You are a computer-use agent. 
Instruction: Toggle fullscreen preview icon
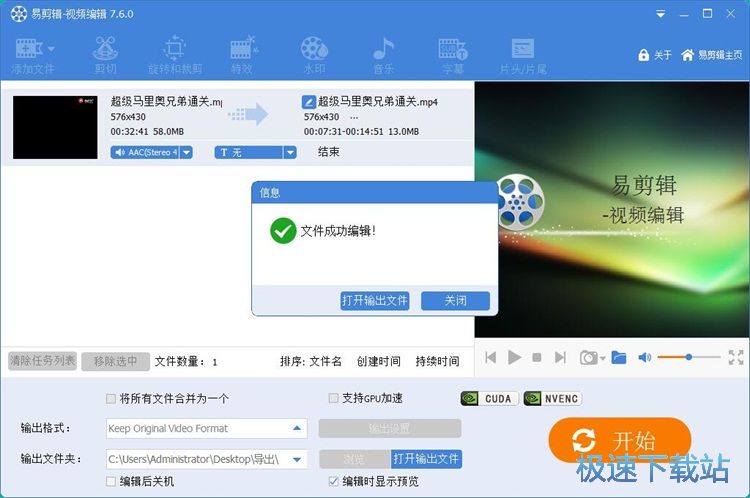click(736, 357)
